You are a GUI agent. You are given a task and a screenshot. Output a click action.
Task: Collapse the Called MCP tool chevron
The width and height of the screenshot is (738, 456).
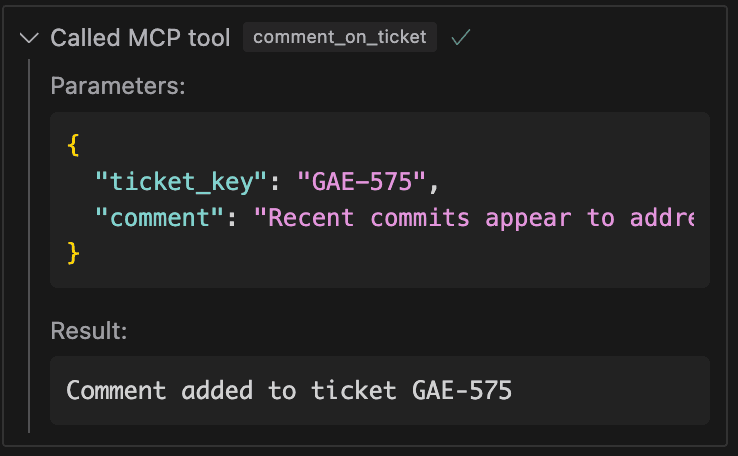coord(29,38)
